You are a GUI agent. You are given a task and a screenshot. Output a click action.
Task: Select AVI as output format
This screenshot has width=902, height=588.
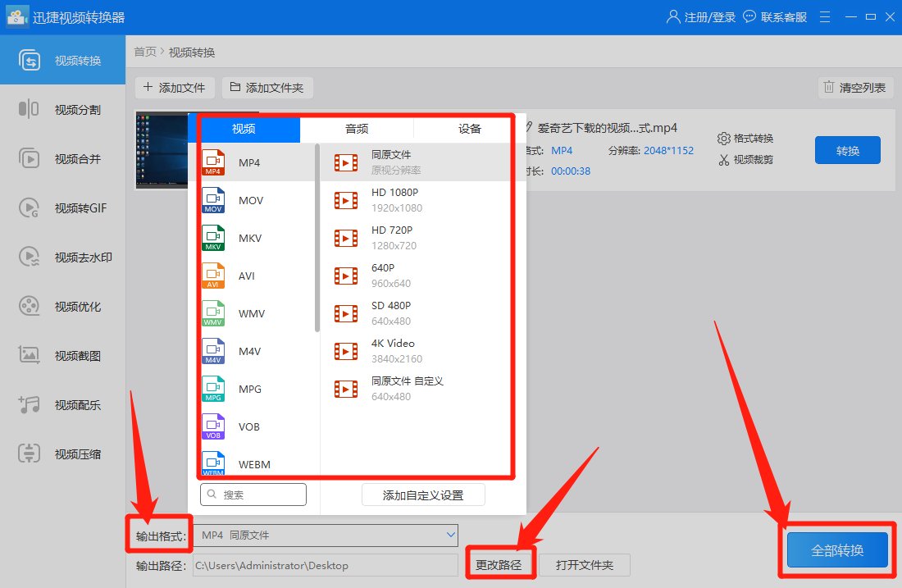[x=248, y=276]
